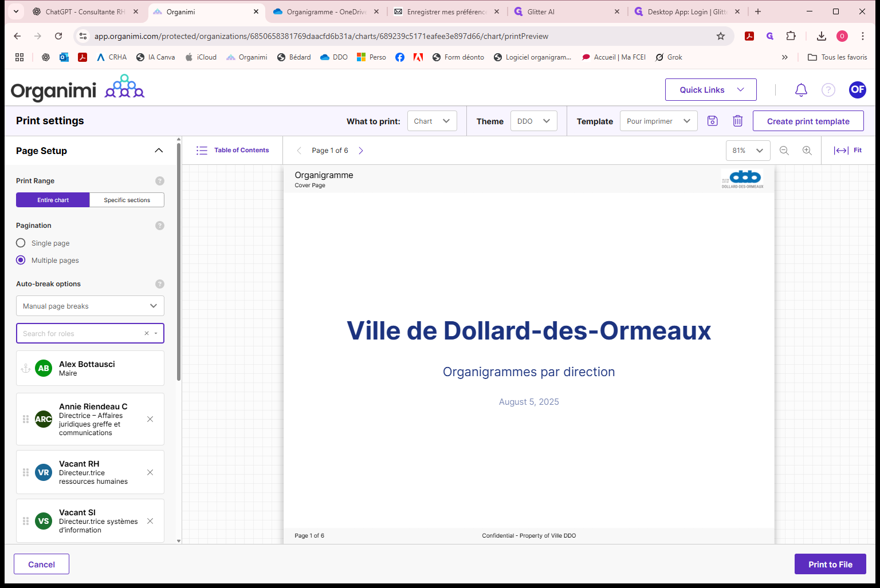The height and width of the screenshot is (588, 880).
Task: Open IA Canva bookmark
Action: tap(155, 57)
